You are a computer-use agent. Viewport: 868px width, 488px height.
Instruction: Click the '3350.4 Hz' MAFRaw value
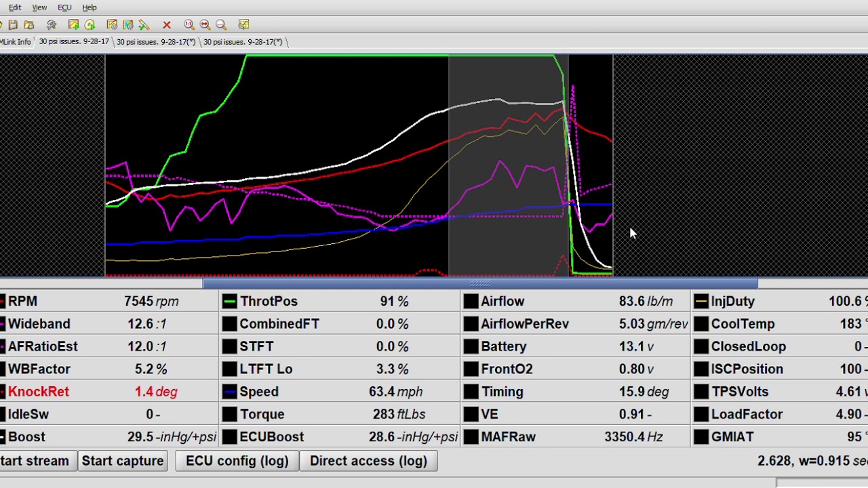click(633, 437)
